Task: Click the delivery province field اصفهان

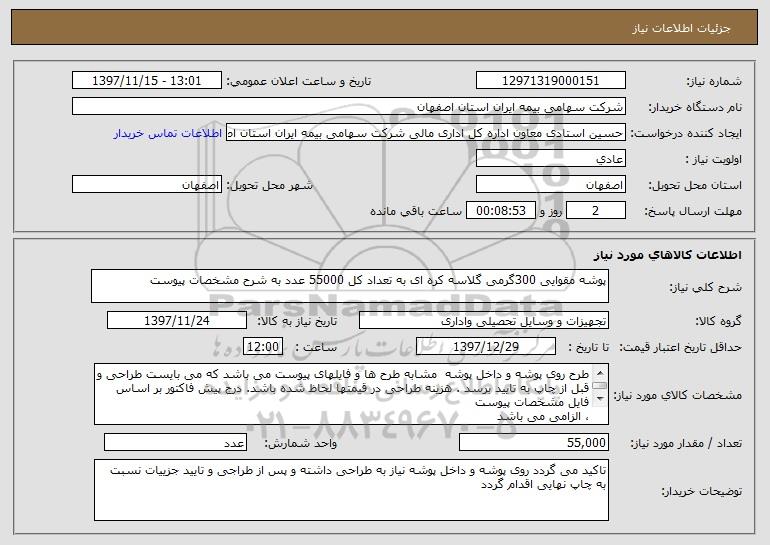Action: pos(550,185)
